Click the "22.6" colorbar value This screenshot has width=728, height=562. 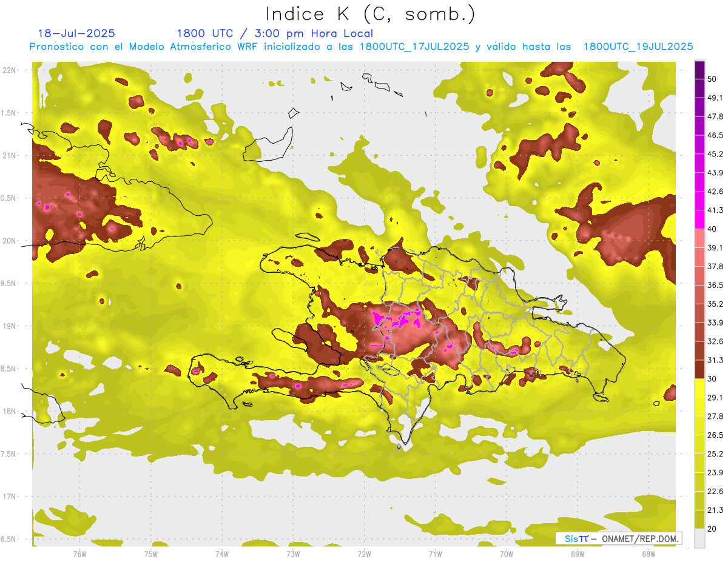(715, 492)
